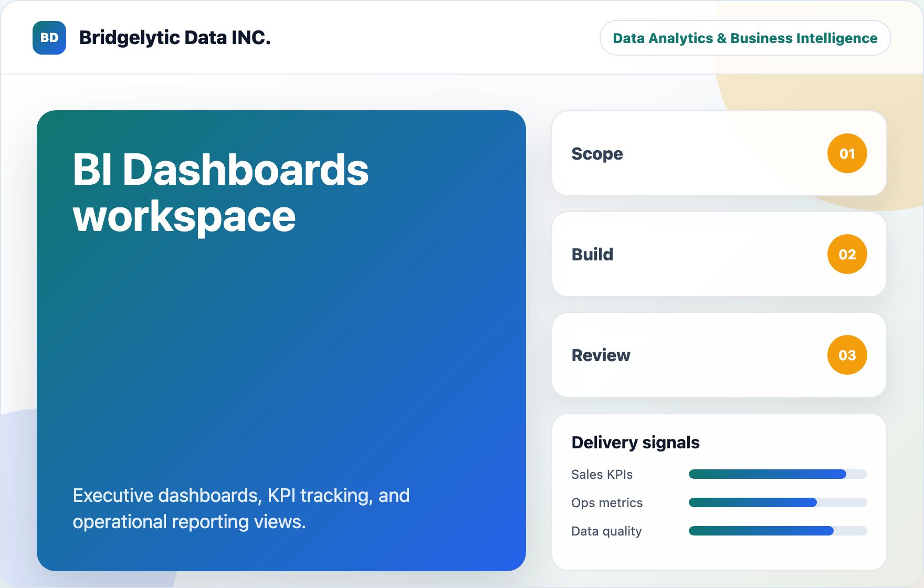This screenshot has width=924, height=588.
Task: Click the Data quality progress bar
Action: coord(778,531)
